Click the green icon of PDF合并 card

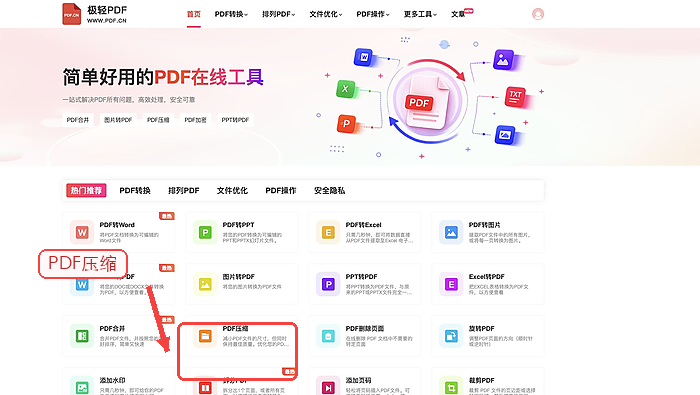pos(82,336)
